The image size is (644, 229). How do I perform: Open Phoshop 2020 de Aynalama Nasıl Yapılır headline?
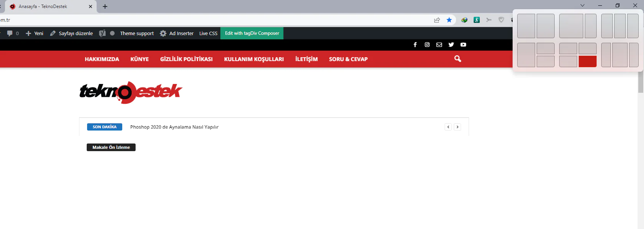174,127
